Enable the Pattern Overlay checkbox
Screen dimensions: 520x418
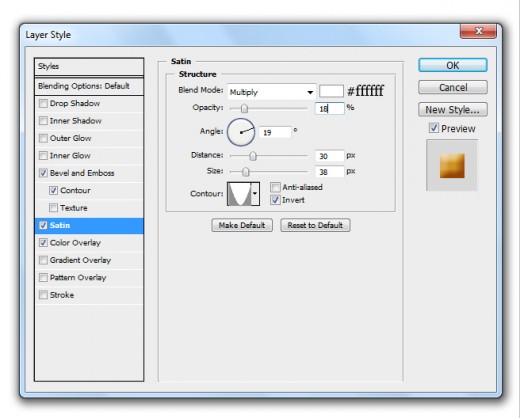point(43,277)
